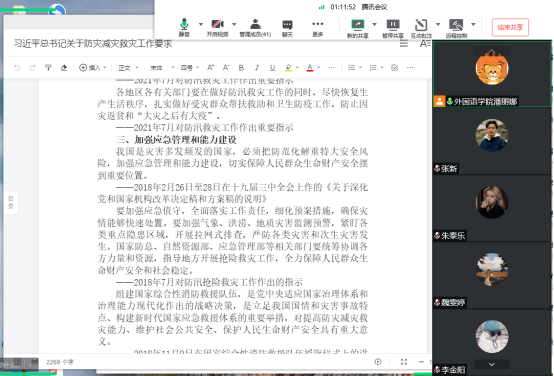
Task: Open the document hamburger menu
Action: point(404,43)
